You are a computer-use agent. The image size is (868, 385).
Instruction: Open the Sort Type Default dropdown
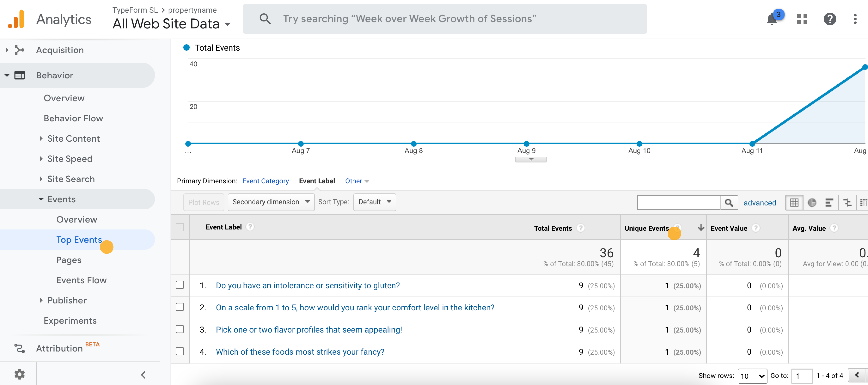click(x=374, y=202)
